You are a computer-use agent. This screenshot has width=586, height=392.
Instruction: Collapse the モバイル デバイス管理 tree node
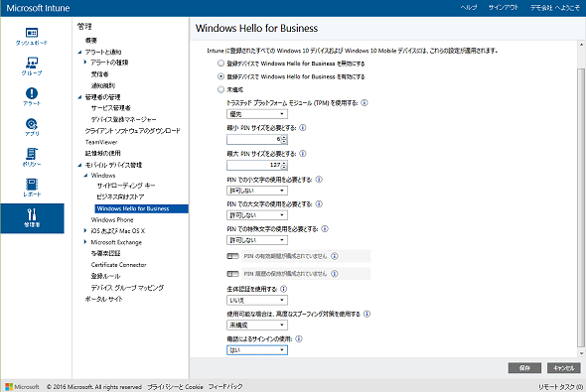(x=79, y=165)
